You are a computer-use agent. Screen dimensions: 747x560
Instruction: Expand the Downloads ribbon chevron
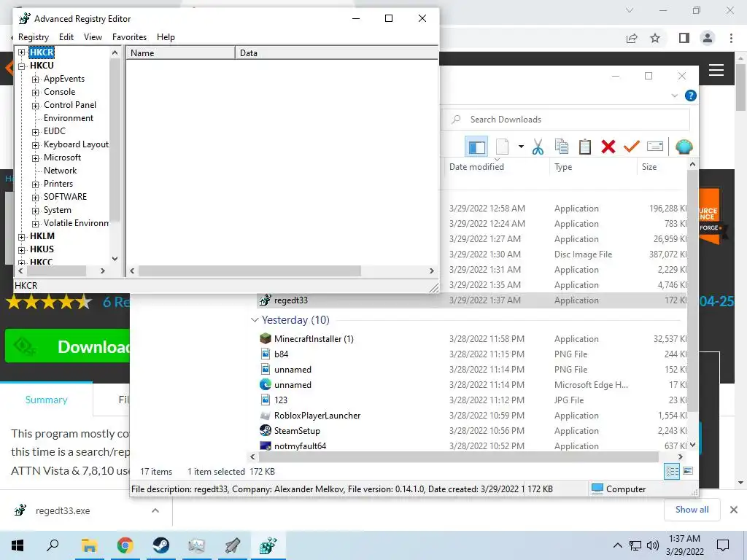(675, 96)
